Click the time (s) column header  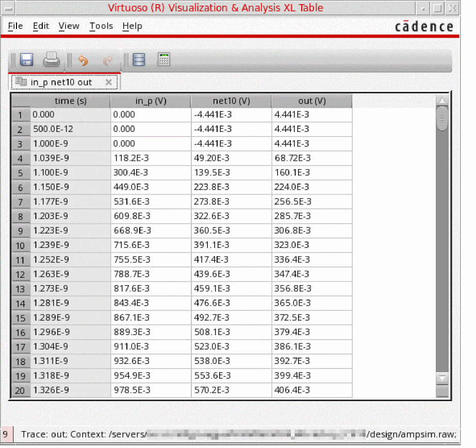coord(71,101)
